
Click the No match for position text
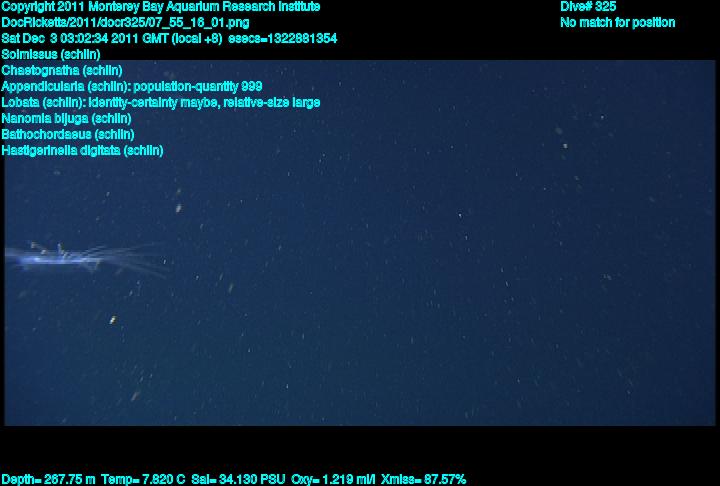click(618, 23)
